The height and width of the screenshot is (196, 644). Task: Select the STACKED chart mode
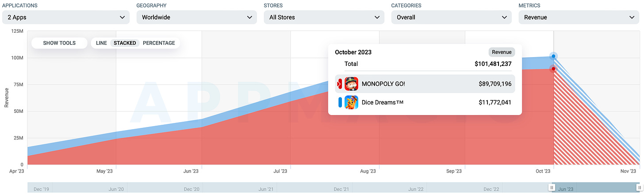pyautogui.click(x=125, y=43)
